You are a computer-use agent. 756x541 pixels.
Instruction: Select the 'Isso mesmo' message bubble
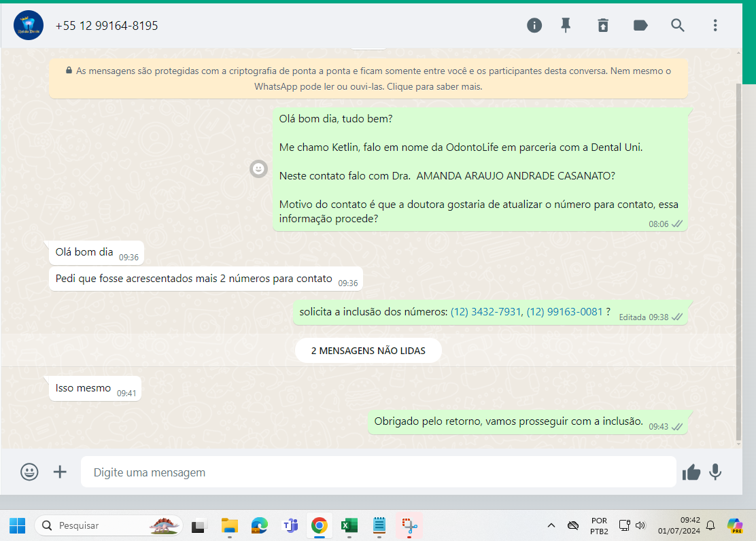[x=95, y=389]
